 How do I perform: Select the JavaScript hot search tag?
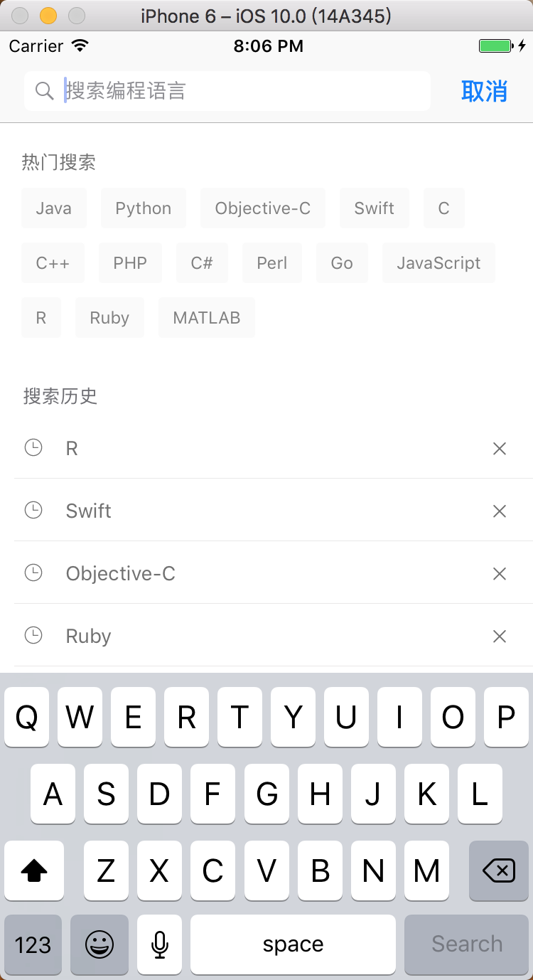pyautogui.click(x=438, y=263)
